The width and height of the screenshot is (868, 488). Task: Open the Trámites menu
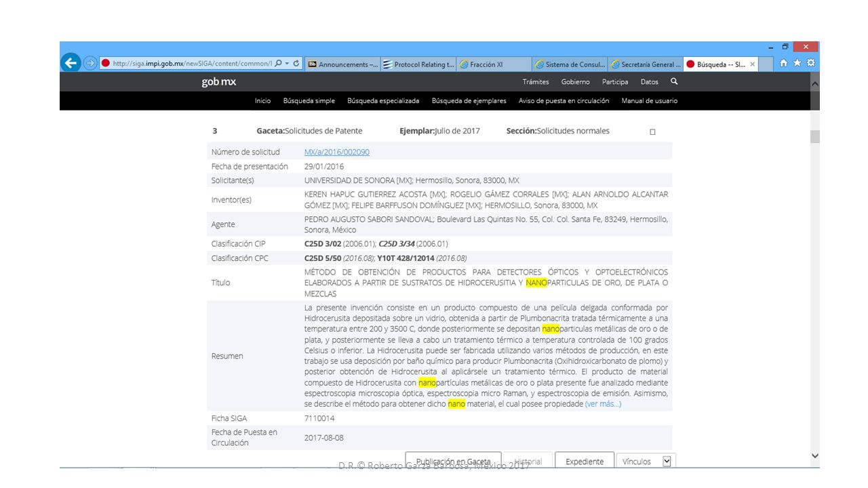pyautogui.click(x=536, y=82)
